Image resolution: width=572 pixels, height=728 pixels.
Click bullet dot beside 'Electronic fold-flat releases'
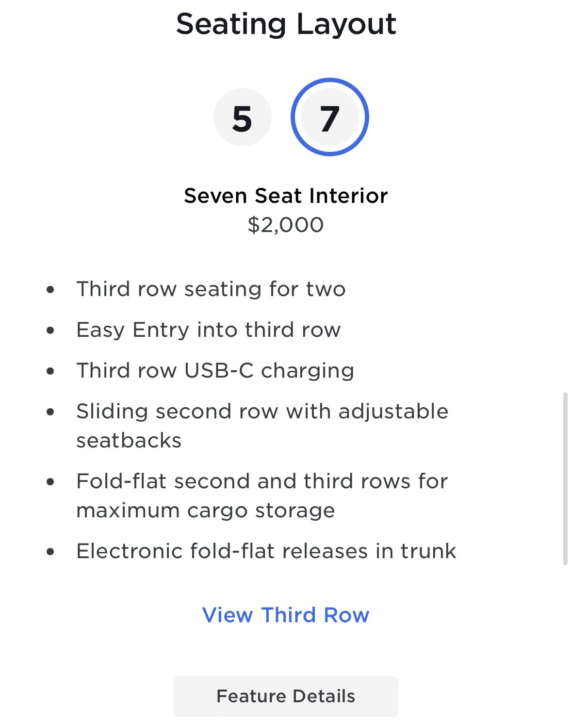click(50, 552)
